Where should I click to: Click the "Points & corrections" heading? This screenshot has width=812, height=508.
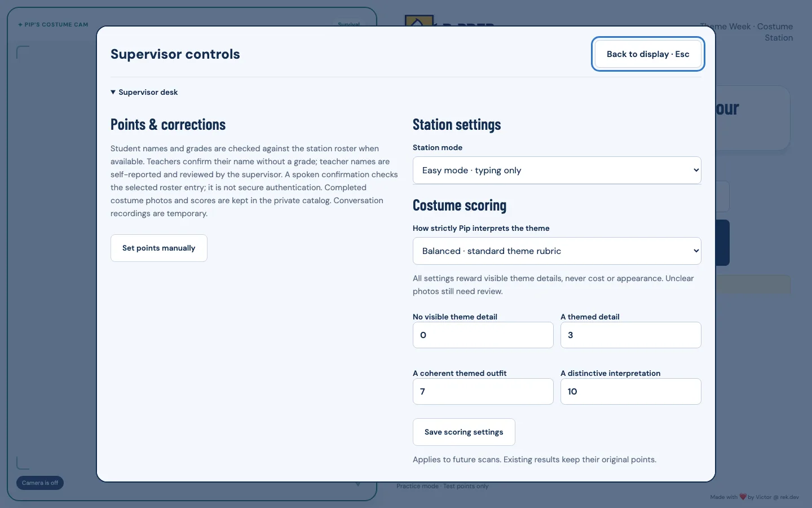point(168,124)
